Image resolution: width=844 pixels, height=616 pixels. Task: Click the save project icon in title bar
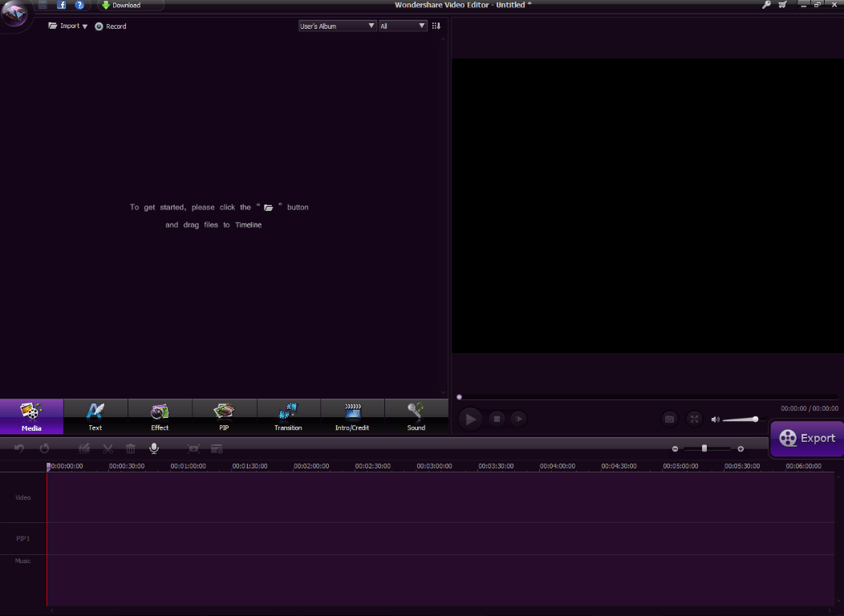pos(43,5)
